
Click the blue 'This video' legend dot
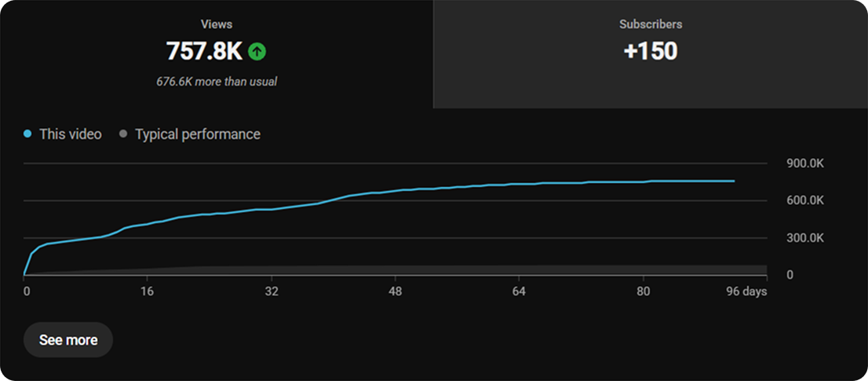point(27,134)
